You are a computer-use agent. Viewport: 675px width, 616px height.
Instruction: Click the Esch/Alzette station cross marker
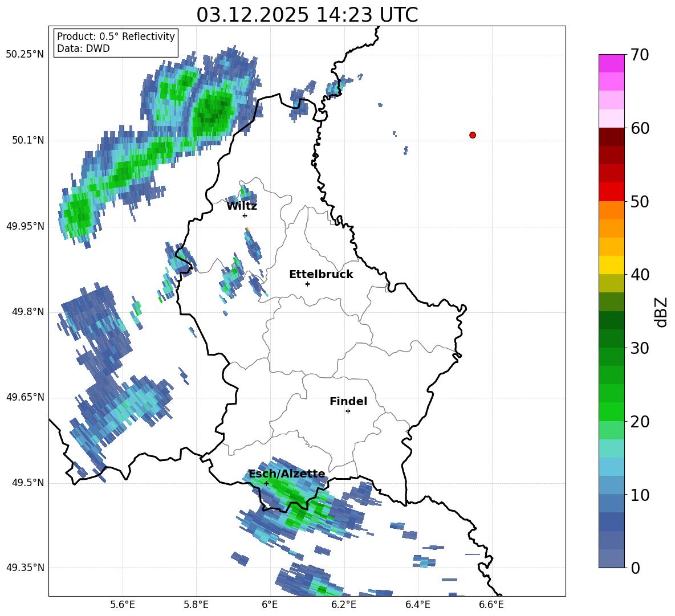coord(266,483)
